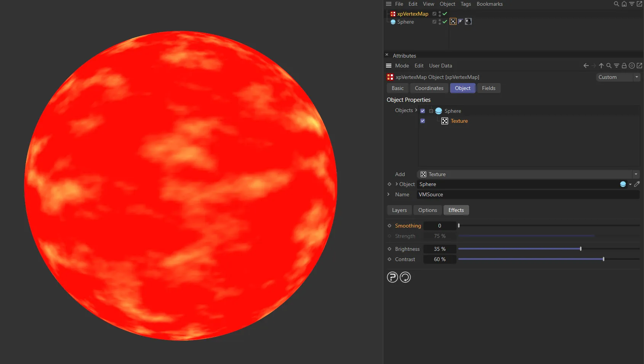Click the reset circular-arrow icon below Contrast
Image resolution: width=644 pixels, height=364 pixels.
pyautogui.click(x=405, y=277)
